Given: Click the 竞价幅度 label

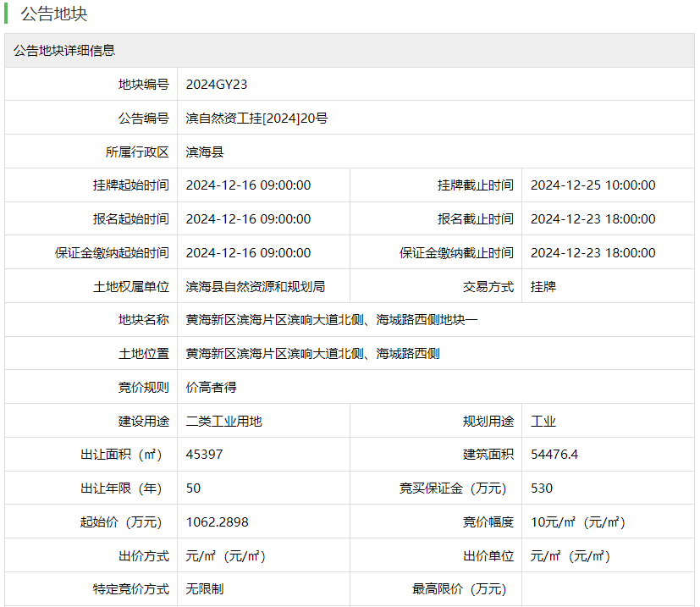Looking at the screenshot, I should point(488,522).
